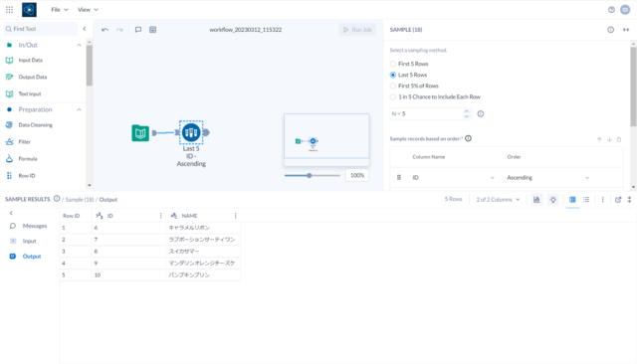Click the Sample tool node on canvas
637x364 pixels.
pos(191,132)
